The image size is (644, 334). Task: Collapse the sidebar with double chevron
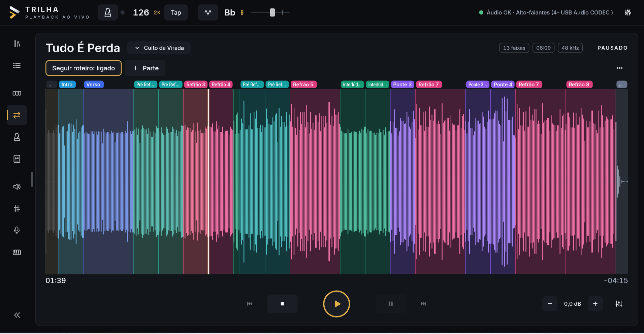coord(17,315)
